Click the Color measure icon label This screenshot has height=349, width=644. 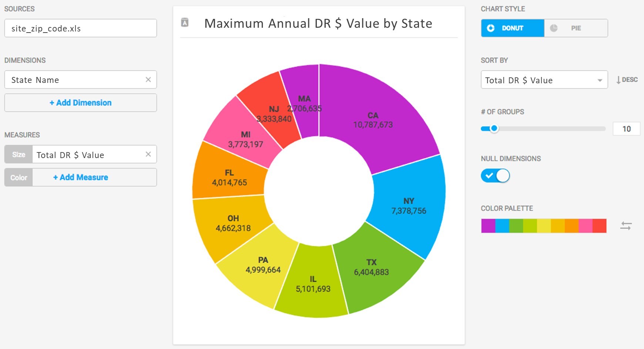click(18, 177)
